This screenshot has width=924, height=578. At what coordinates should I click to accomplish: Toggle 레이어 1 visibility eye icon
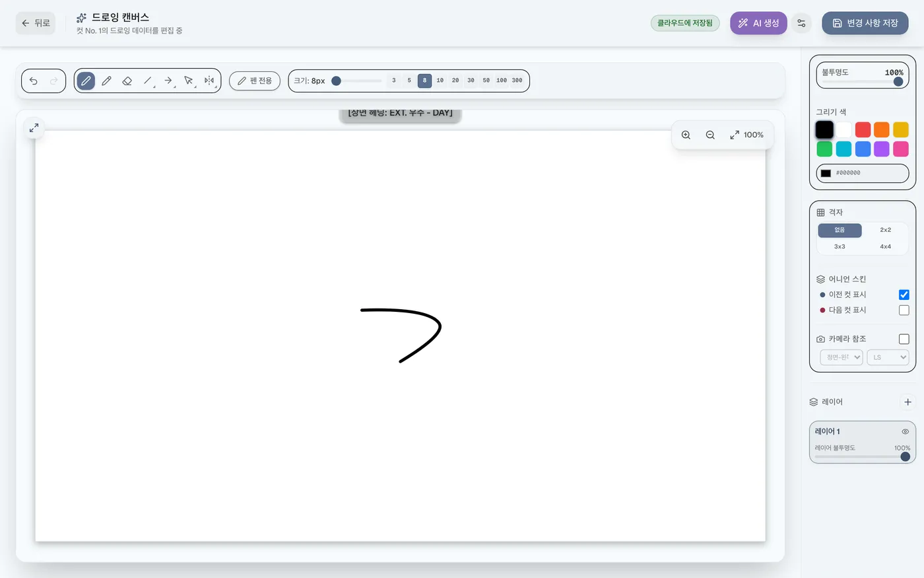tap(906, 431)
